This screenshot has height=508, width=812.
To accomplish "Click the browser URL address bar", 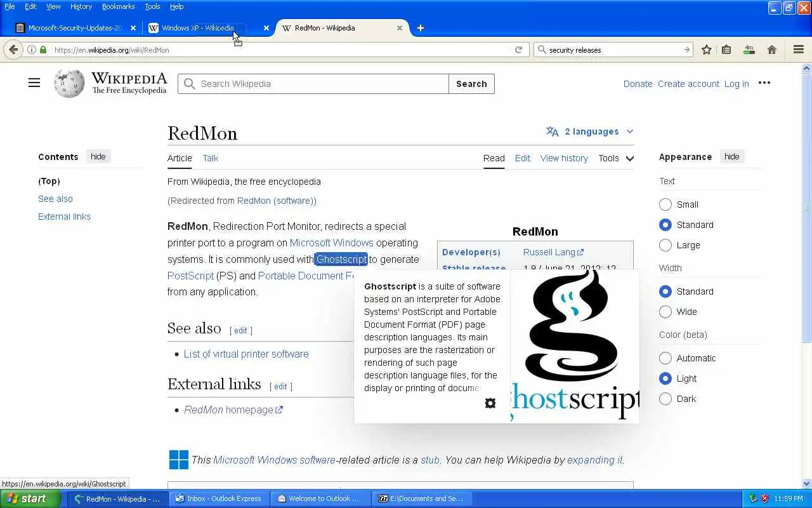I will [279, 50].
